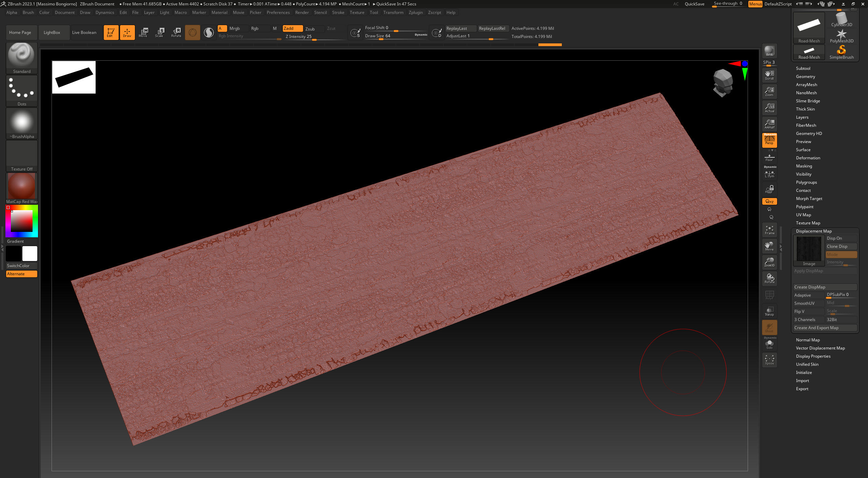Click the AAHalf icon
Image resolution: width=868 pixels, height=478 pixels.
point(769,124)
